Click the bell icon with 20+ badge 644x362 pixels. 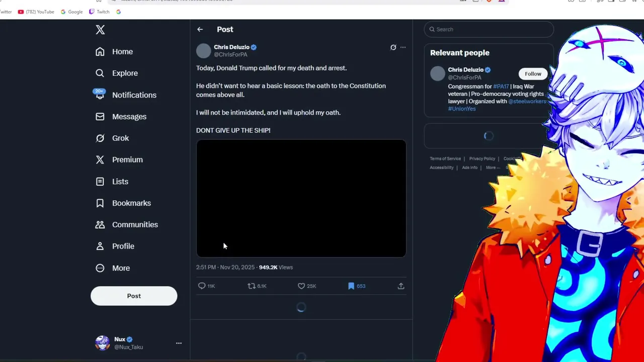click(x=100, y=95)
